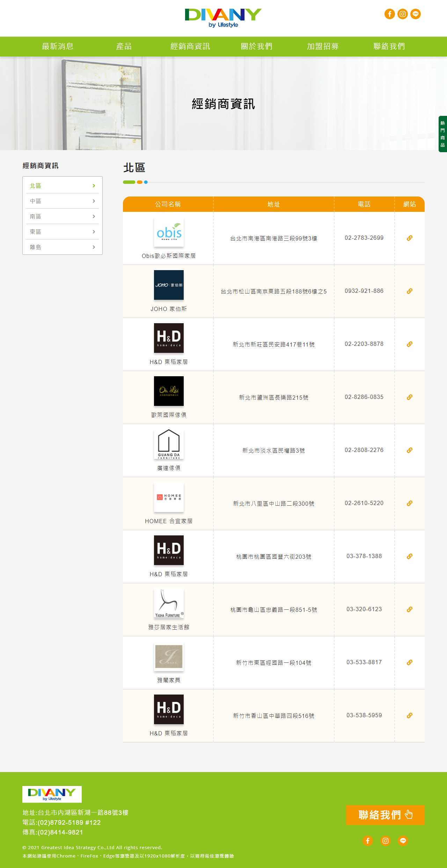Click address 桃園市龜山區忠義路一段851-5號
447x868 pixels.
(274, 610)
